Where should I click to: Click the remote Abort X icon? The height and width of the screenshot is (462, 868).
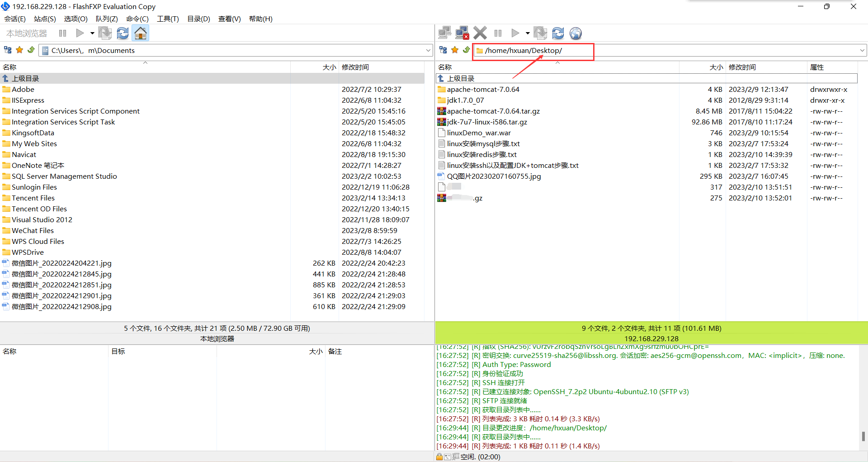(x=480, y=33)
